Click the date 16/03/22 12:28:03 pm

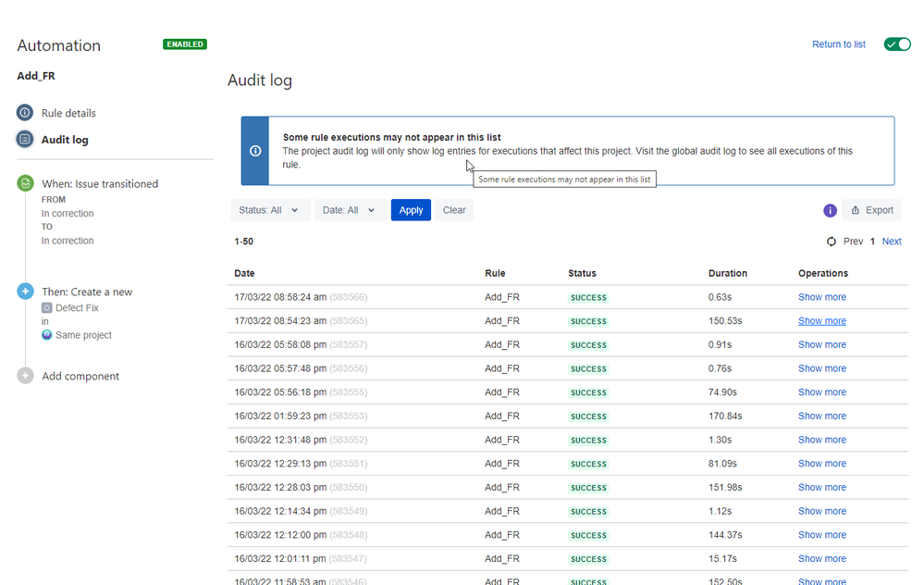[280, 487]
